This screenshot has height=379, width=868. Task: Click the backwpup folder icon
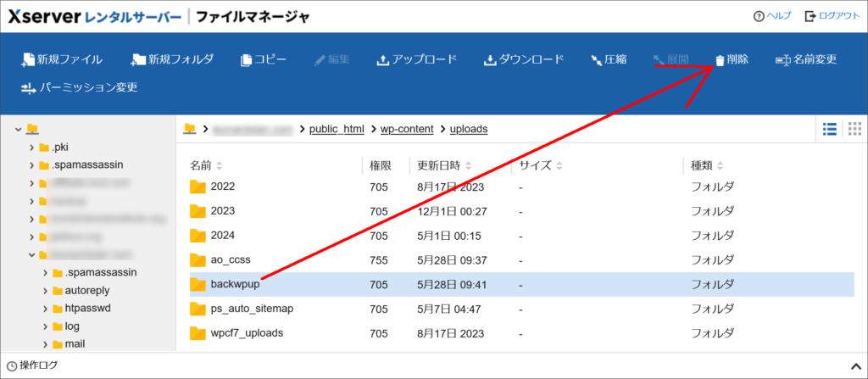click(198, 284)
